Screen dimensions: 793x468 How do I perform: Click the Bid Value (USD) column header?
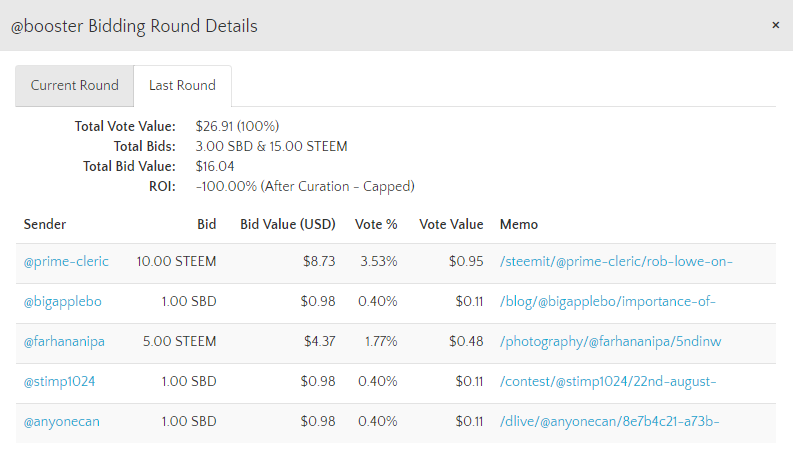click(288, 224)
